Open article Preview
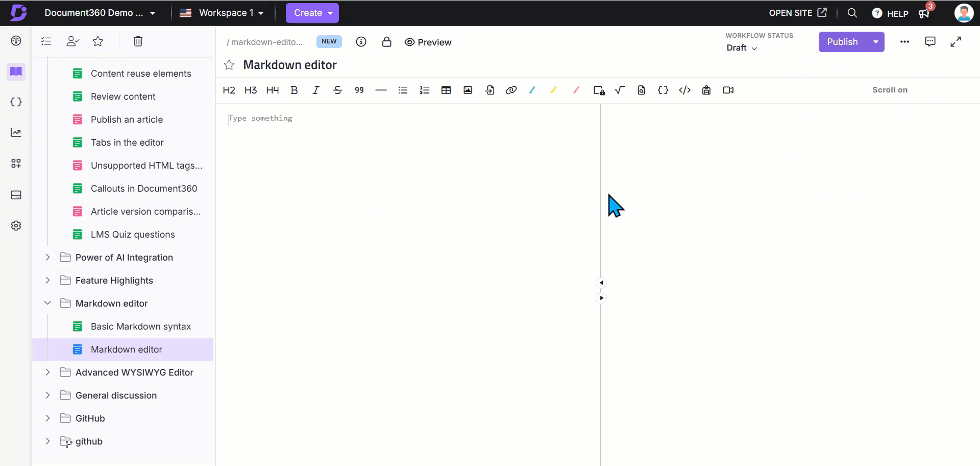The image size is (980, 466). [428, 42]
